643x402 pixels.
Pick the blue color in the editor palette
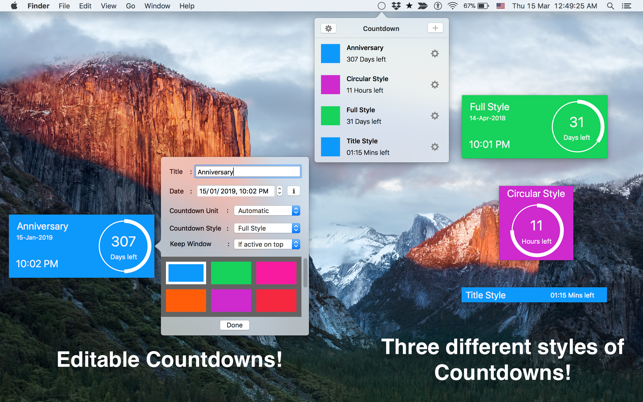[186, 273]
